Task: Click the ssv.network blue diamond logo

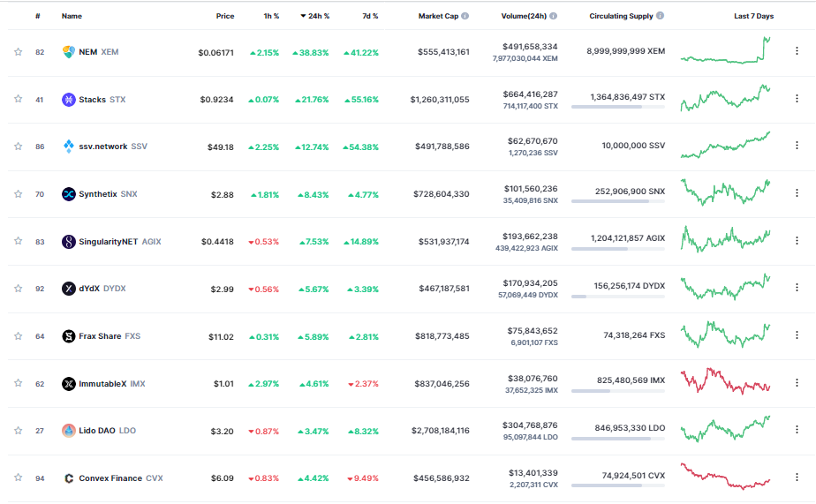Action: point(69,147)
